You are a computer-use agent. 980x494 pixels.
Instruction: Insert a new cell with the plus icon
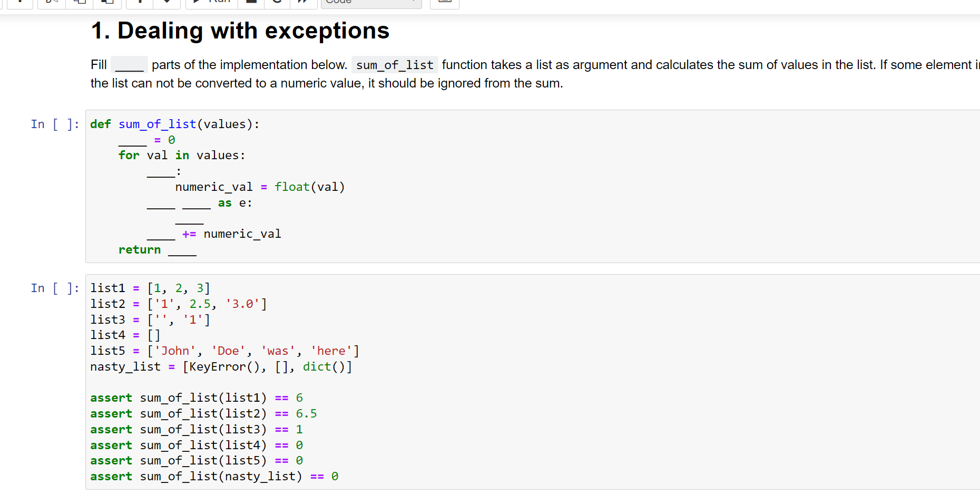coord(19,3)
